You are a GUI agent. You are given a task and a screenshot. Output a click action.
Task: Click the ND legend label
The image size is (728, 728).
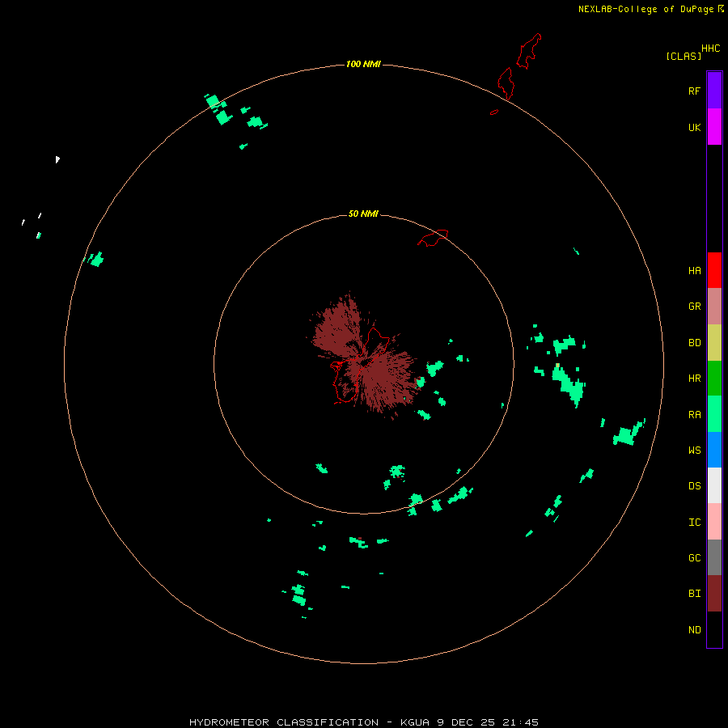(x=694, y=630)
